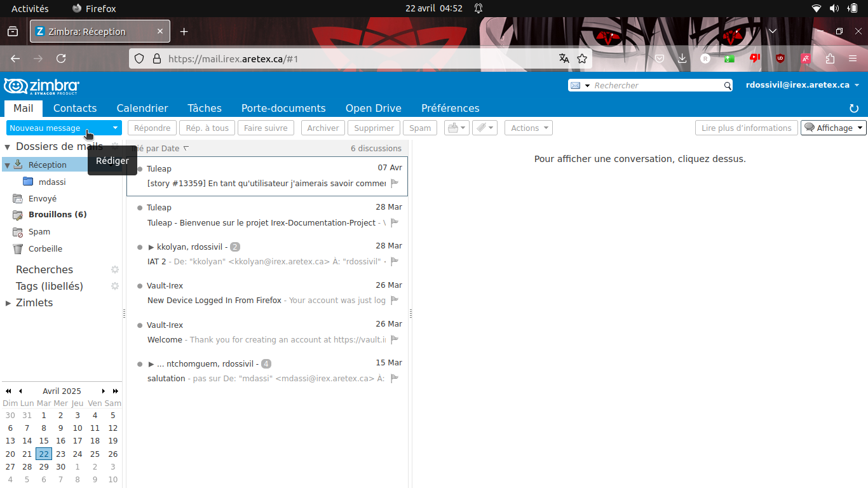Open the Préférences tab
The width and height of the screenshot is (868, 488).
click(x=451, y=108)
